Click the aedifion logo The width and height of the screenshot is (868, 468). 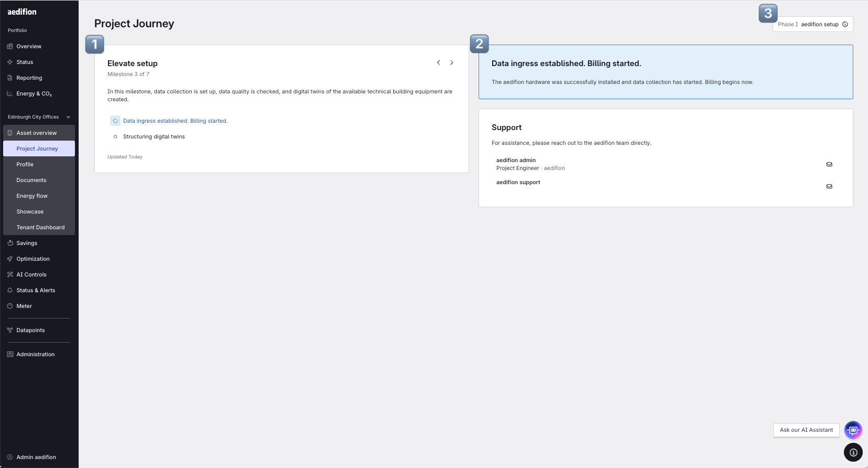[x=22, y=12]
